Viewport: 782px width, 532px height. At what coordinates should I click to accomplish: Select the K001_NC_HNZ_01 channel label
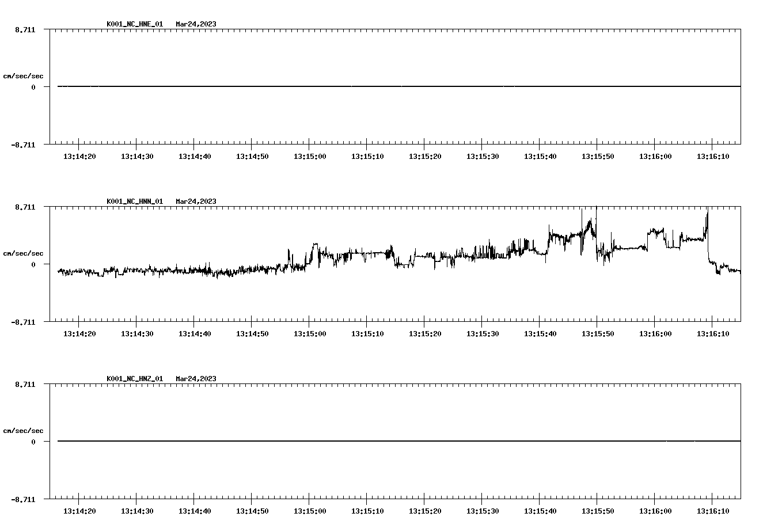pos(134,379)
